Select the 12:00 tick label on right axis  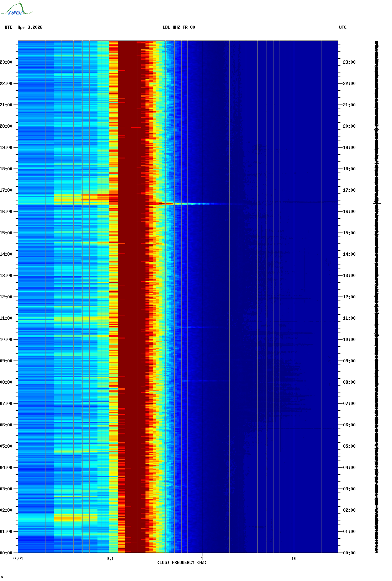tap(349, 297)
